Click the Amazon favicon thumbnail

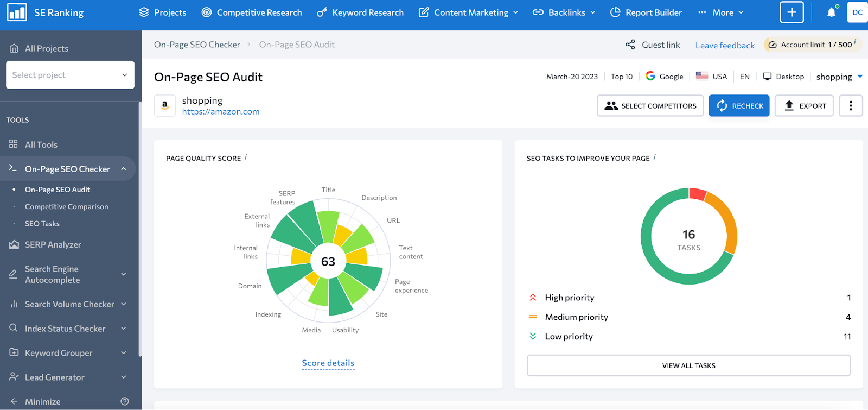coord(165,105)
